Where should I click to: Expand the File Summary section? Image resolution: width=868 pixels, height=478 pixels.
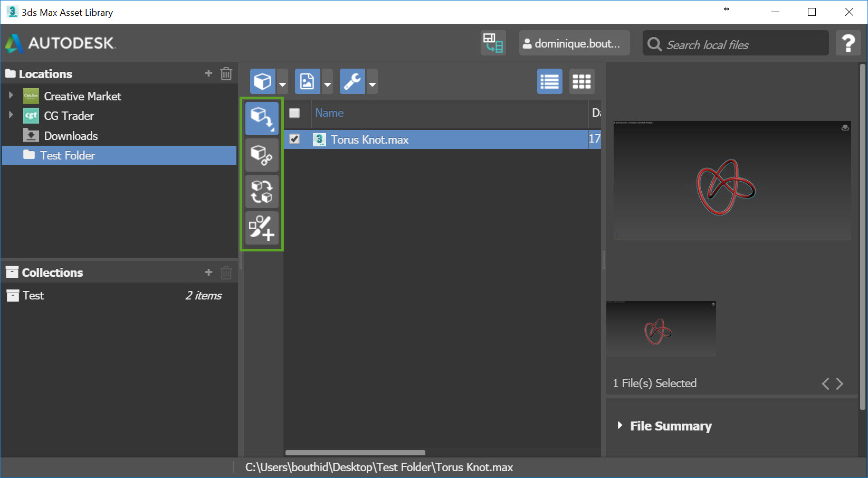pos(620,425)
